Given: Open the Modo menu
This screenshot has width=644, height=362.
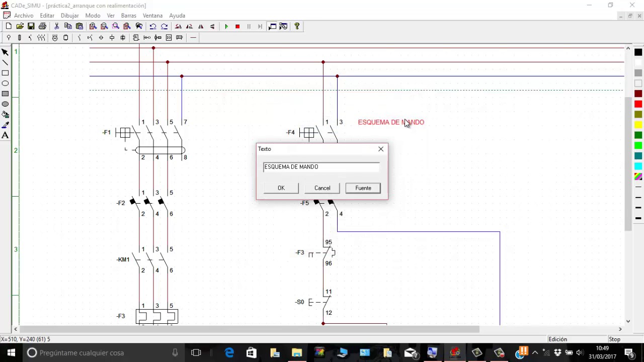Looking at the screenshot, I should (x=93, y=16).
